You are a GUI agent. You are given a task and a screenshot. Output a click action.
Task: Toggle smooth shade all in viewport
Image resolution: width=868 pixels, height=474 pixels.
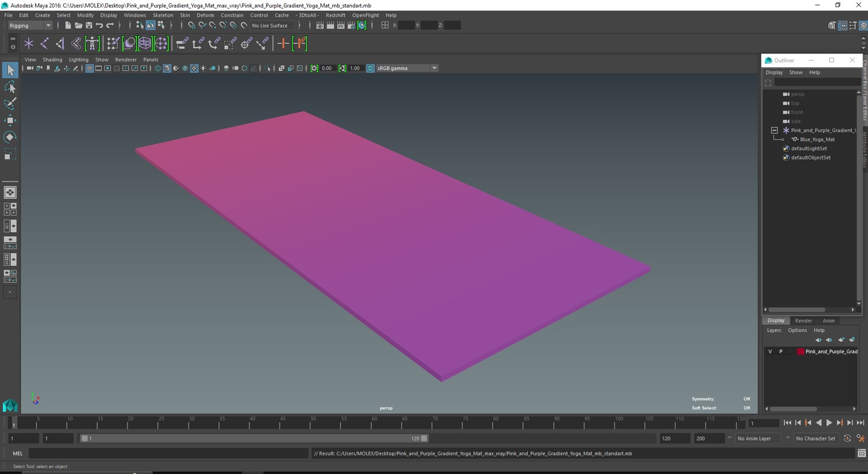click(x=167, y=68)
